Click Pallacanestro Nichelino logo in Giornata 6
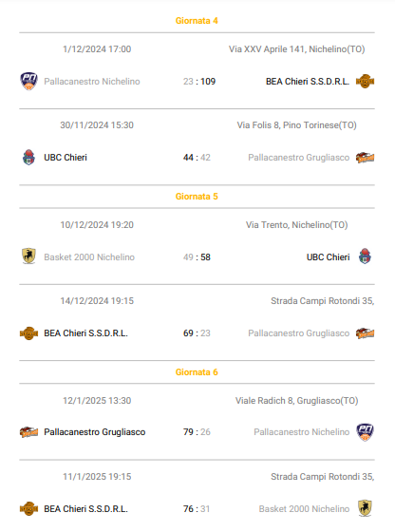 coord(365,432)
